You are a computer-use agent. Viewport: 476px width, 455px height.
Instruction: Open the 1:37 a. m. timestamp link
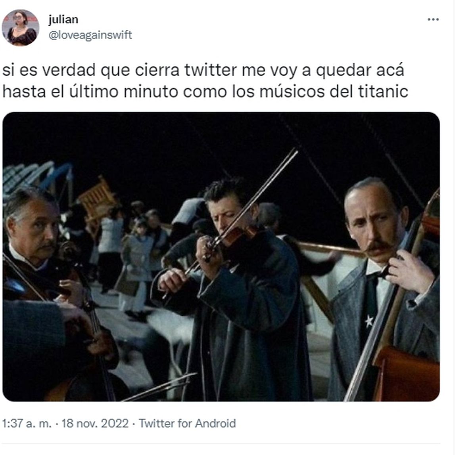pyautogui.click(x=27, y=423)
